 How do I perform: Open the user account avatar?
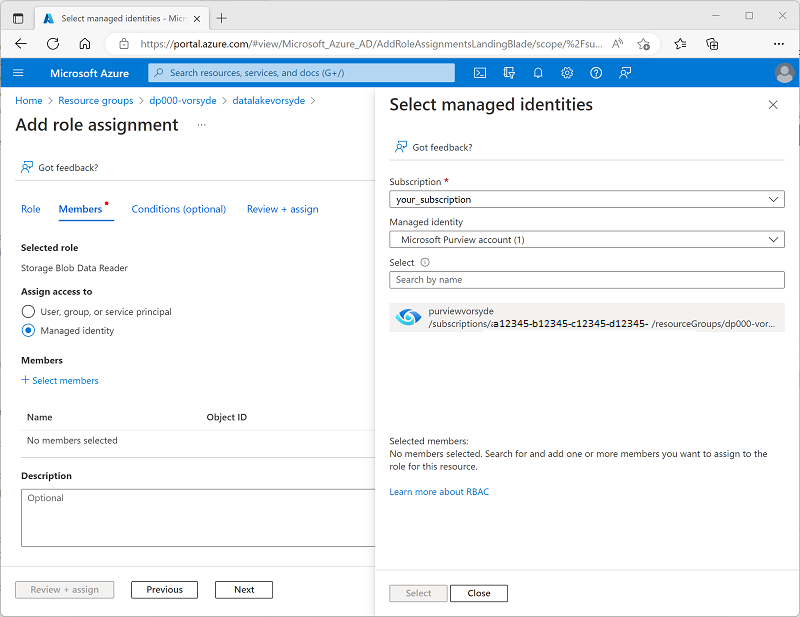coord(784,73)
